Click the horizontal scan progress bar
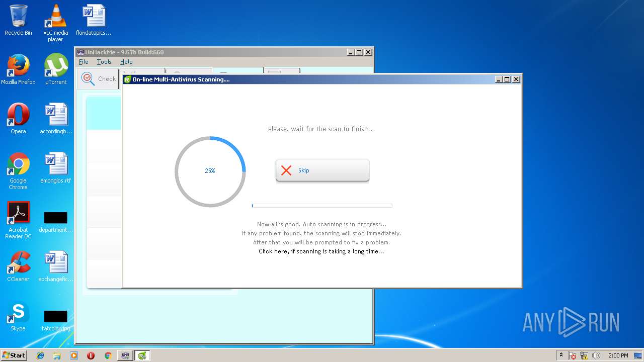 (x=322, y=206)
